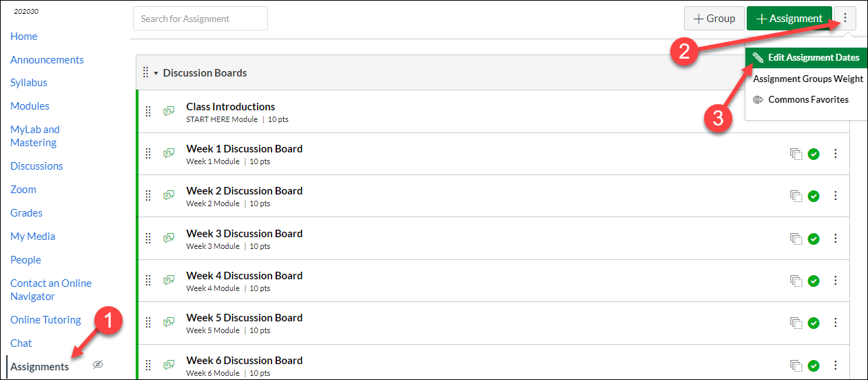The height and width of the screenshot is (380, 868).
Task: Unpublish Week 4 Discussion Board via green checkmark
Action: click(x=814, y=281)
